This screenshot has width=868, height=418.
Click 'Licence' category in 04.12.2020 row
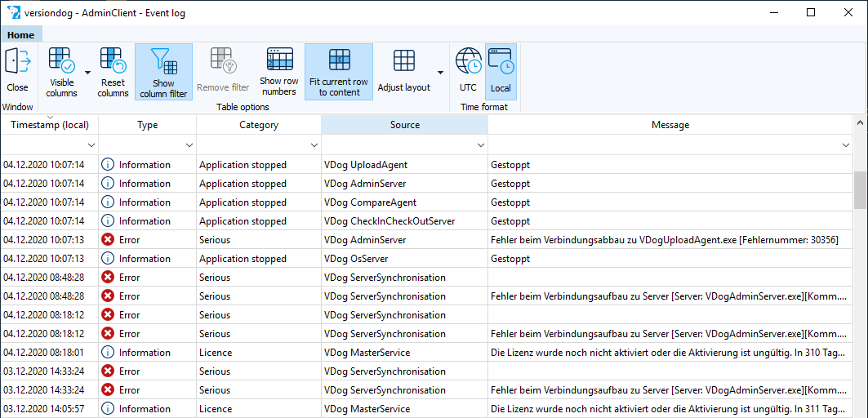point(216,352)
